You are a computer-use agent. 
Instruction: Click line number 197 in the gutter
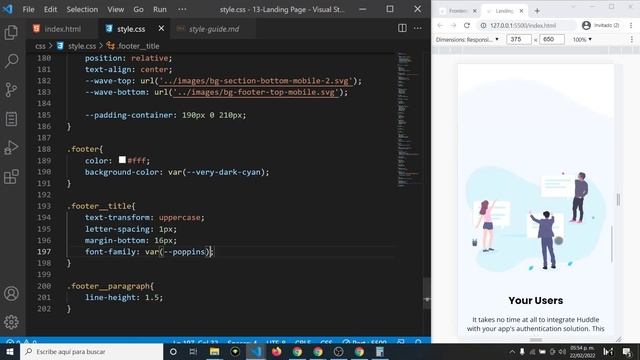click(44, 252)
